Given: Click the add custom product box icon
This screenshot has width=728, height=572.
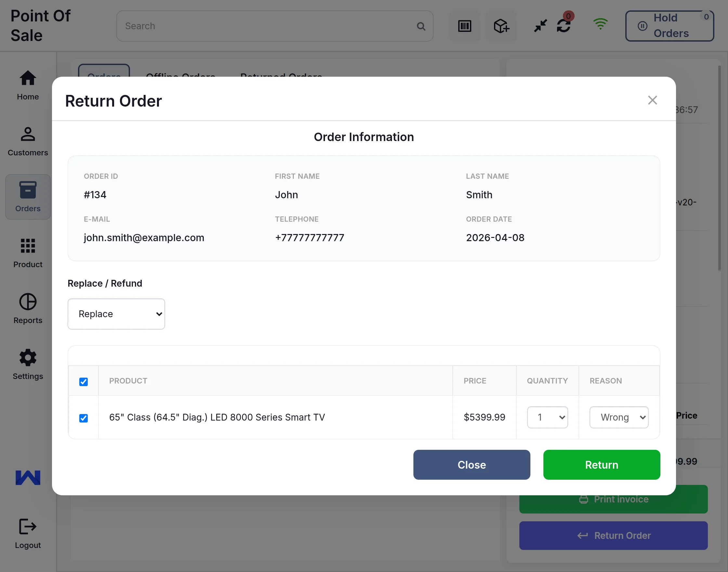Looking at the screenshot, I should pyautogui.click(x=501, y=26).
